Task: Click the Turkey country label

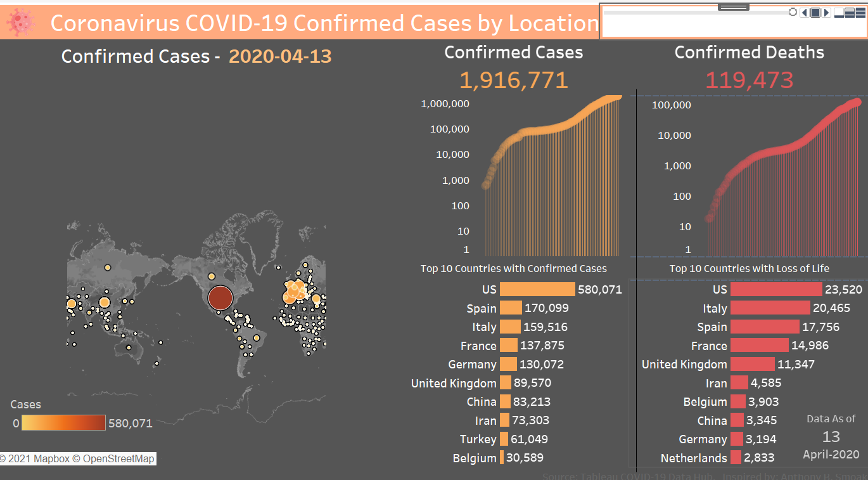Action: click(478, 439)
